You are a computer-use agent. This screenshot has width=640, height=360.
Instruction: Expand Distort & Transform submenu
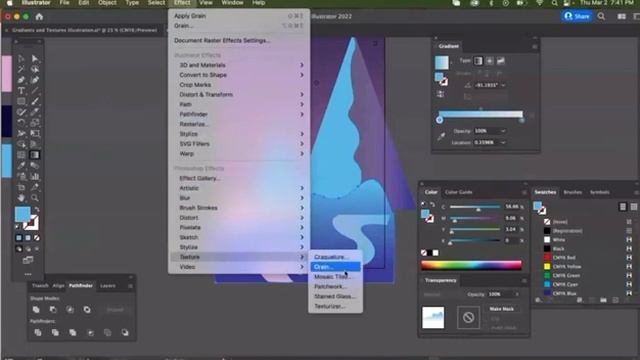tap(239, 94)
